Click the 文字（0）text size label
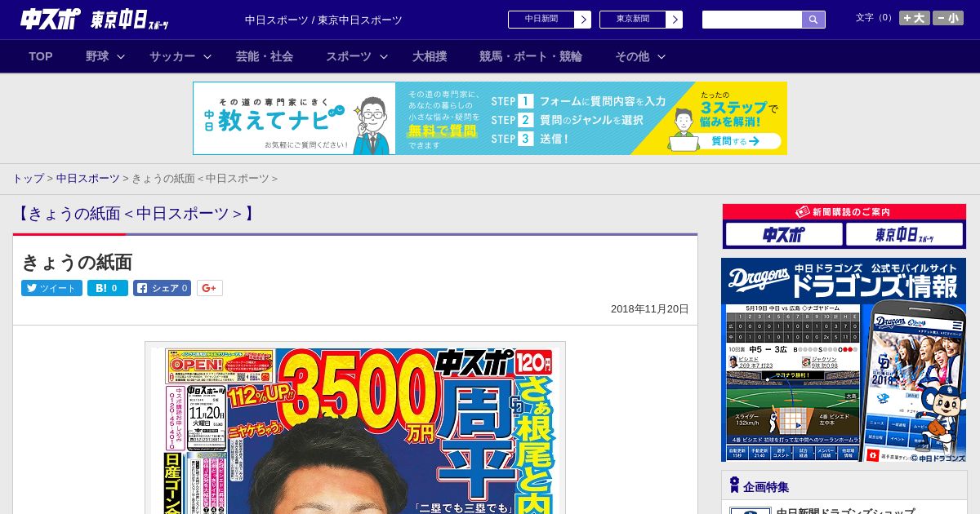This screenshot has height=514, width=980. coord(875,18)
